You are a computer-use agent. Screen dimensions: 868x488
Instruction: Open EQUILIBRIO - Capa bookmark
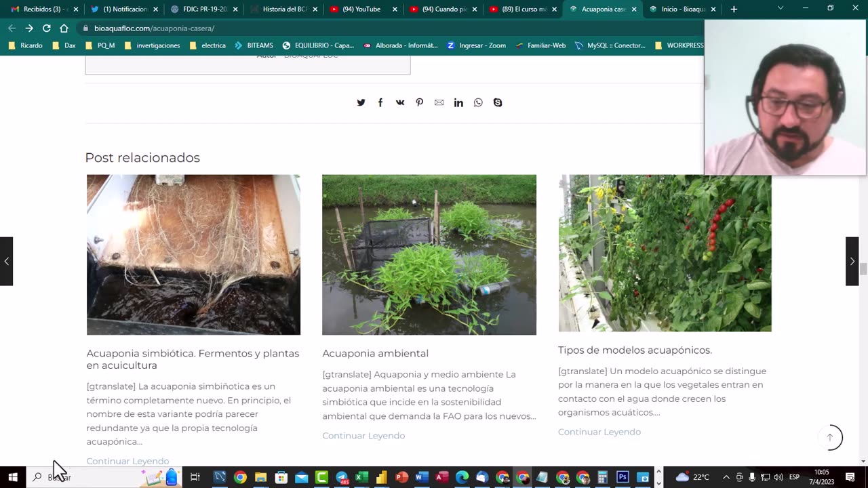coord(318,45)
